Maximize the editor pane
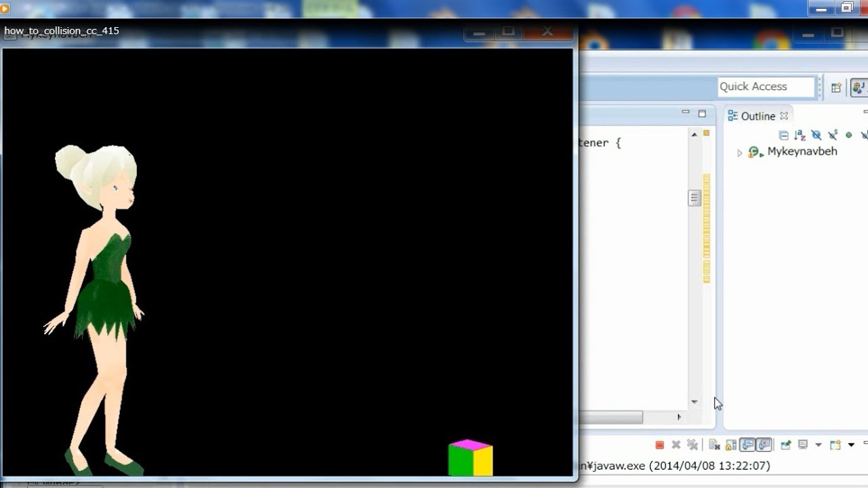 (x=702, y=113)
